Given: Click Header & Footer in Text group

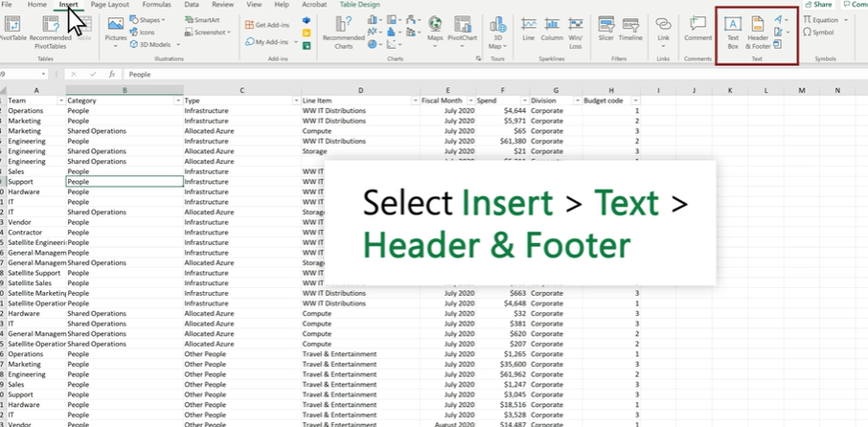Looking at the screenshot, I should tap(758, 33).
